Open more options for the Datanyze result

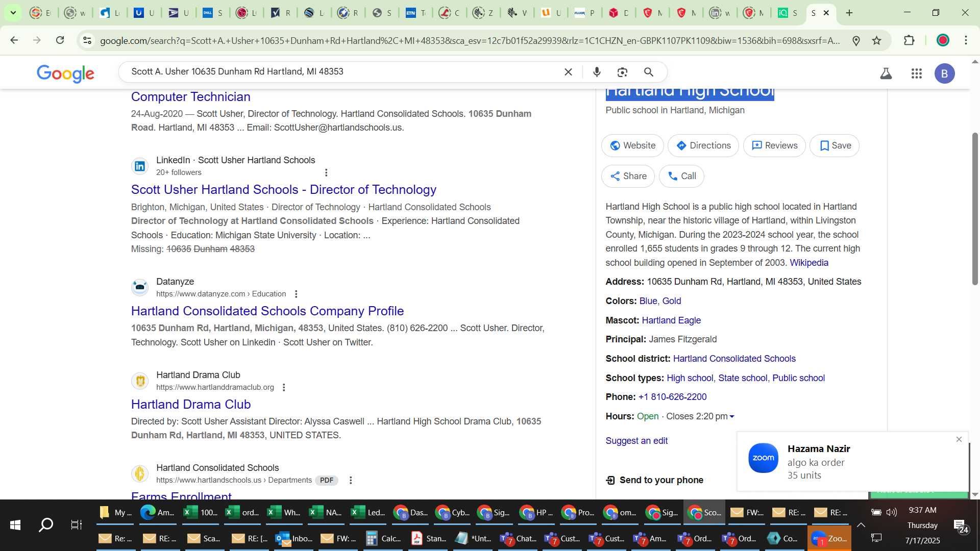(296, 294)
